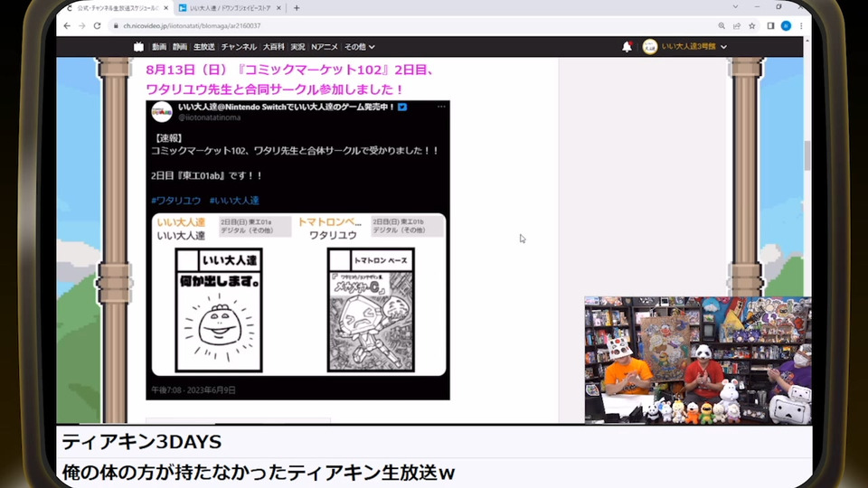Bookmark this page with star icon
868x488 pixels.
751,26
